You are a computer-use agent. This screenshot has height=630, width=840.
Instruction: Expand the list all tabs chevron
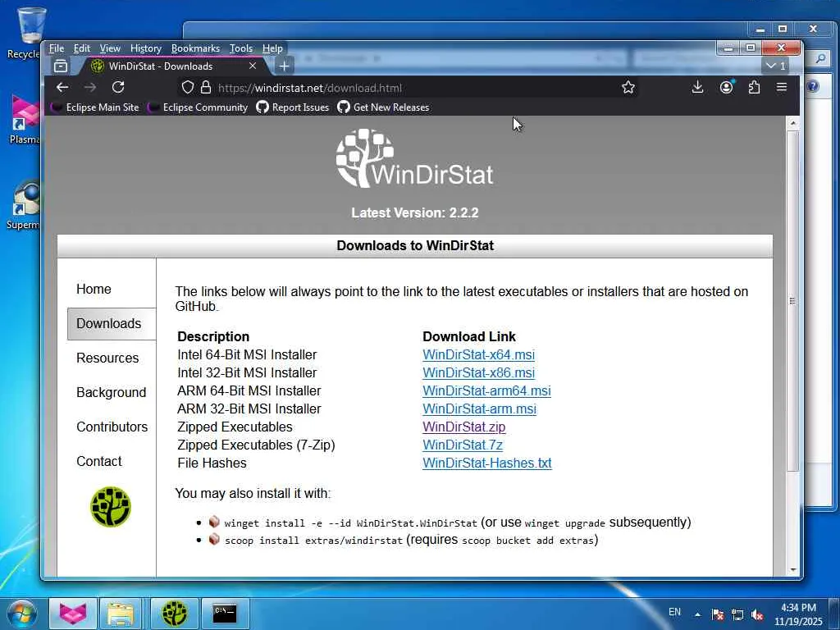coord(776,66)
